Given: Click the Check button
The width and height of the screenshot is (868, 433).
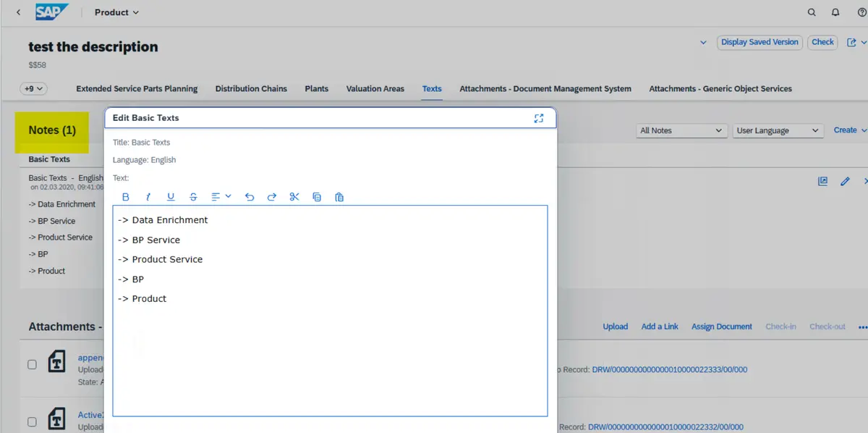Looking at the screenshot, I should click(822, 42).
